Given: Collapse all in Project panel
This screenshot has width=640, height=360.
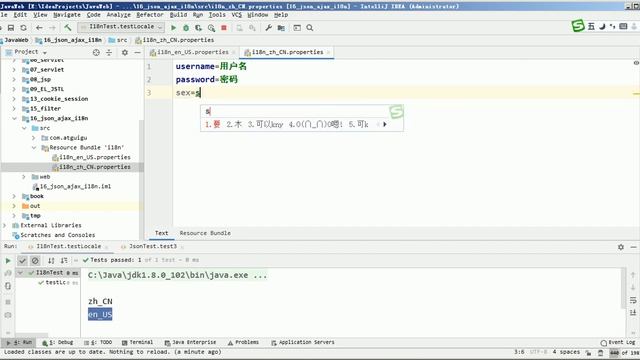Looking at the screenshot, I should pos(109,52).
